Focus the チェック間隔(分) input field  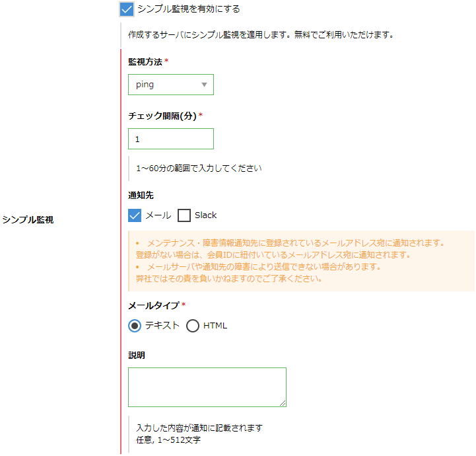coord(170,139)
